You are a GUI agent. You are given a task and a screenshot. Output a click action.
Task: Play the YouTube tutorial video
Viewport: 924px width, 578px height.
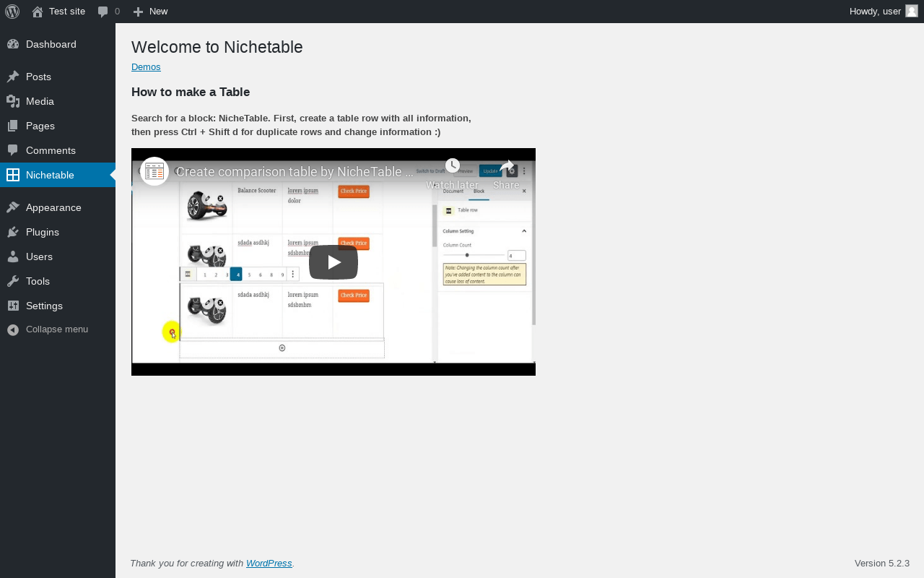point(334,262)
